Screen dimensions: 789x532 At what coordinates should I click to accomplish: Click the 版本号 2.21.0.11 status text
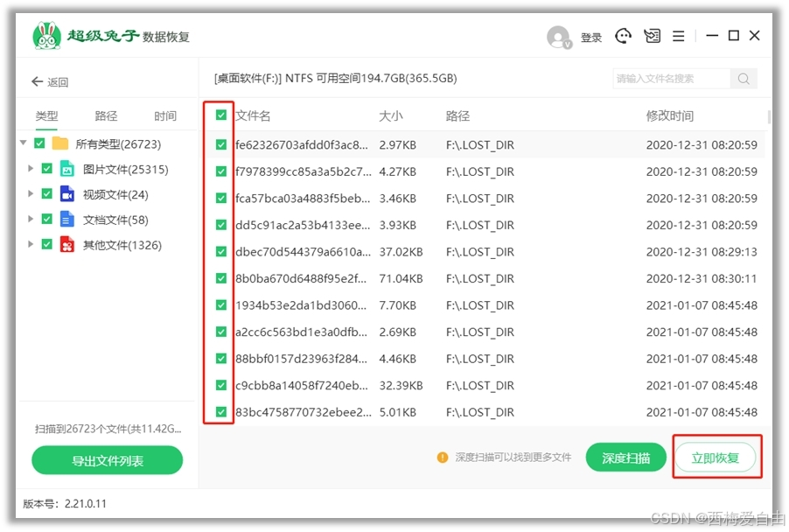click(x=65, y=504)
